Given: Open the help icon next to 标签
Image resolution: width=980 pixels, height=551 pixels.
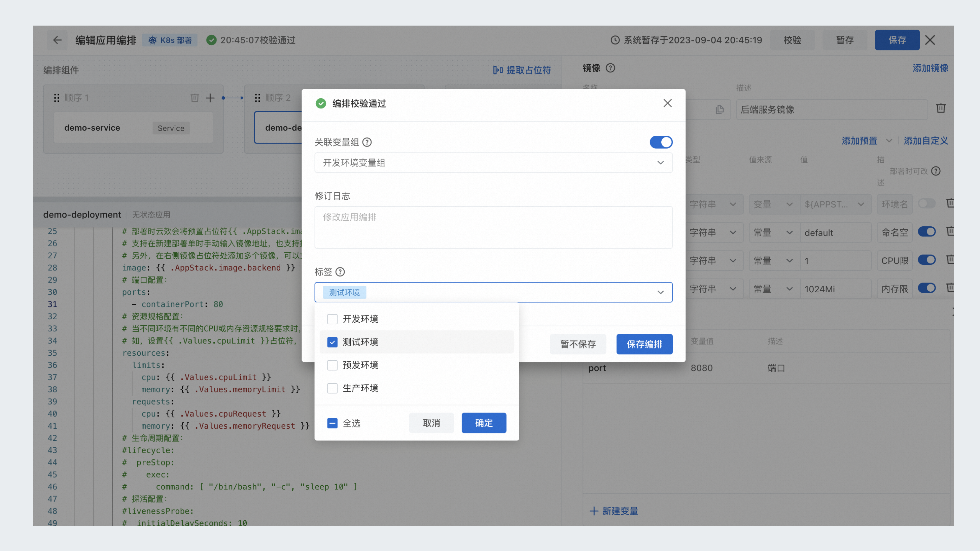Looking at the screenshot, I should pos(340,272).
